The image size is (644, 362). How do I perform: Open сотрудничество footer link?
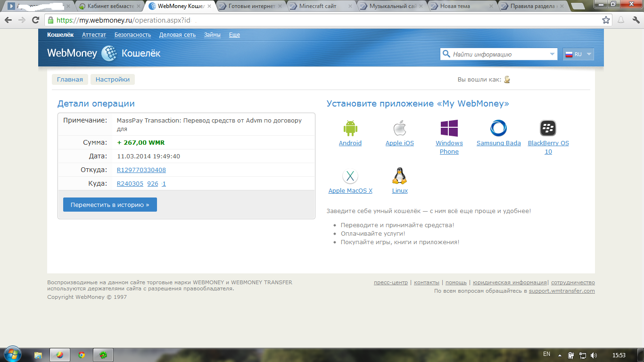(573, 282)
